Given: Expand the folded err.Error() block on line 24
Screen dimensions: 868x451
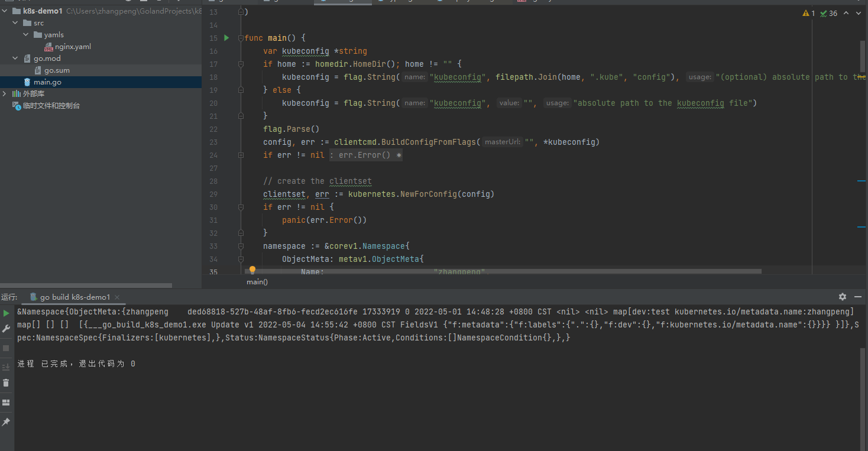Looking at the screenshot, I should tap(365, 155).
